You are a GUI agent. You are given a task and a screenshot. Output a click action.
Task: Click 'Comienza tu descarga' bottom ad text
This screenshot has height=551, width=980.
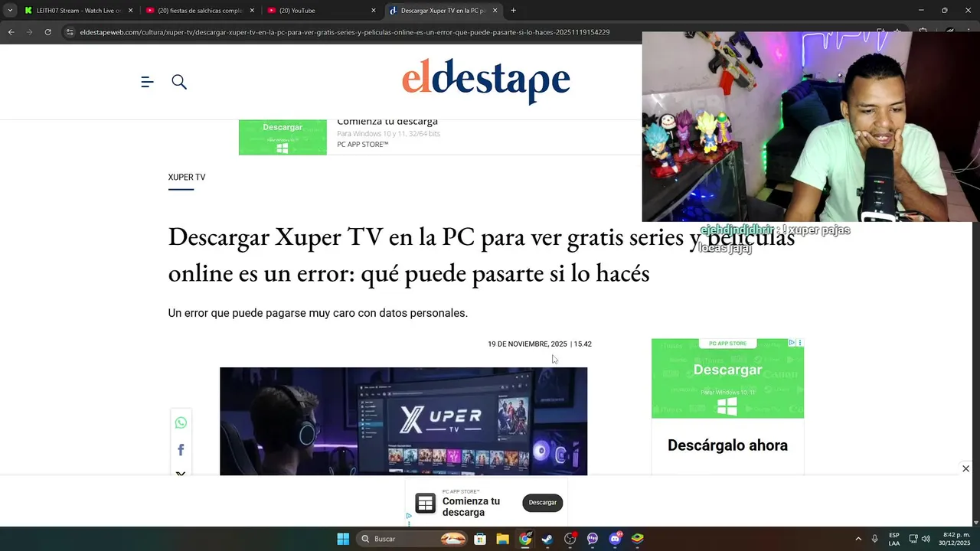(471, 507)
